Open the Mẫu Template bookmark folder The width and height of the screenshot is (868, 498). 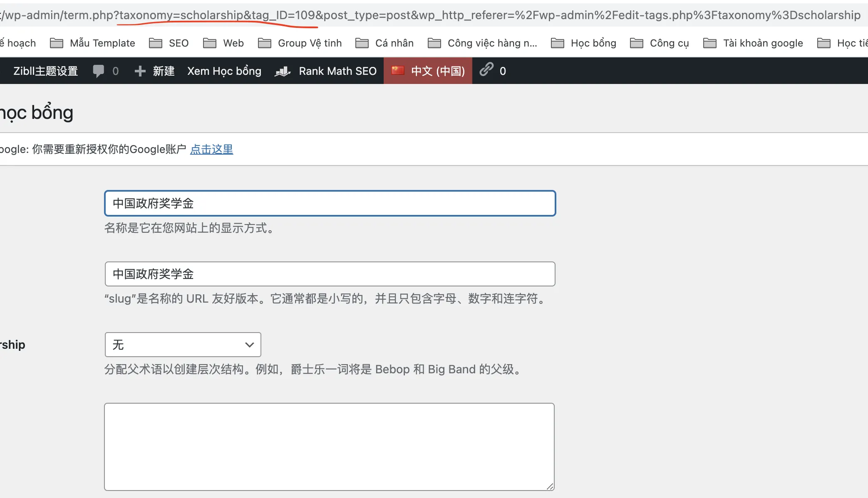(92, 43)
